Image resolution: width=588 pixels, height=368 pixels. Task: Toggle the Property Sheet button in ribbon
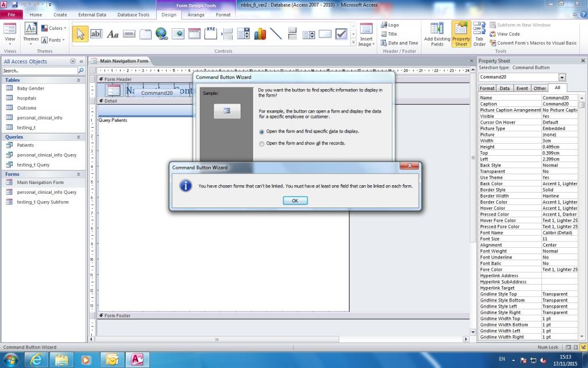pos(461,34)
